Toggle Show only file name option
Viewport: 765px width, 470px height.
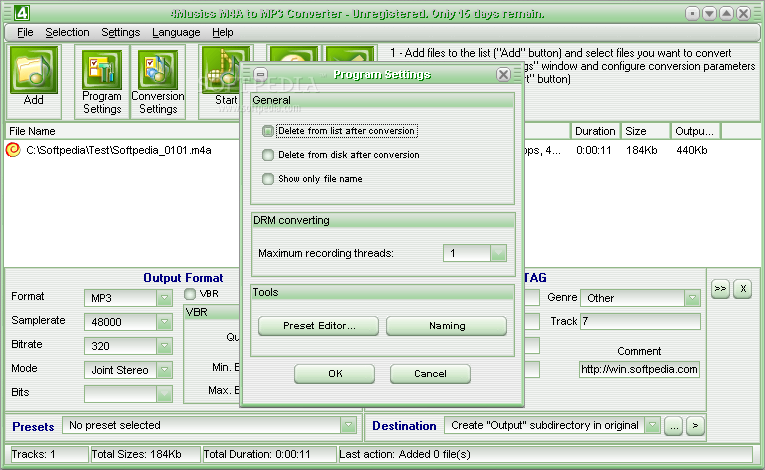267,179
